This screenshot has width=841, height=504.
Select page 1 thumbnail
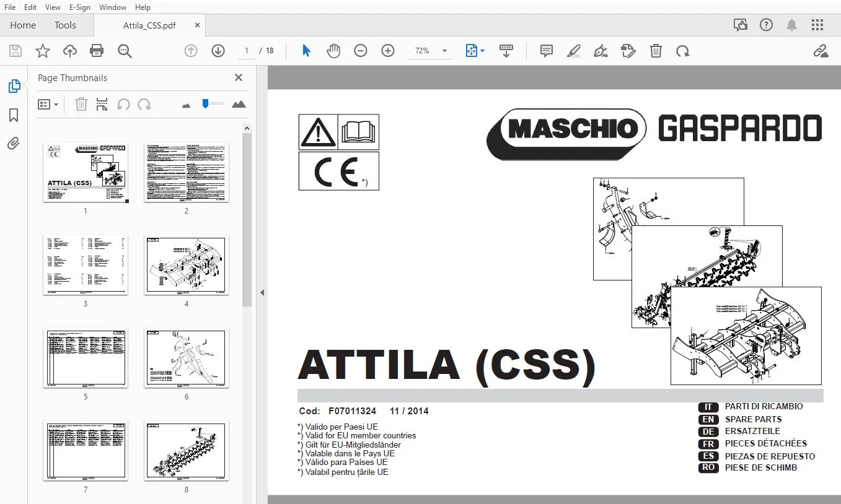coord(86,173)
